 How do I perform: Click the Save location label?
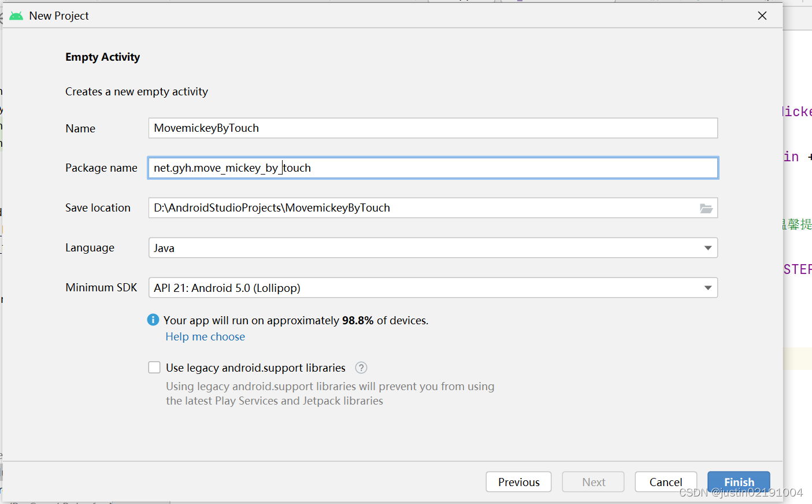[x=98, y=208]
